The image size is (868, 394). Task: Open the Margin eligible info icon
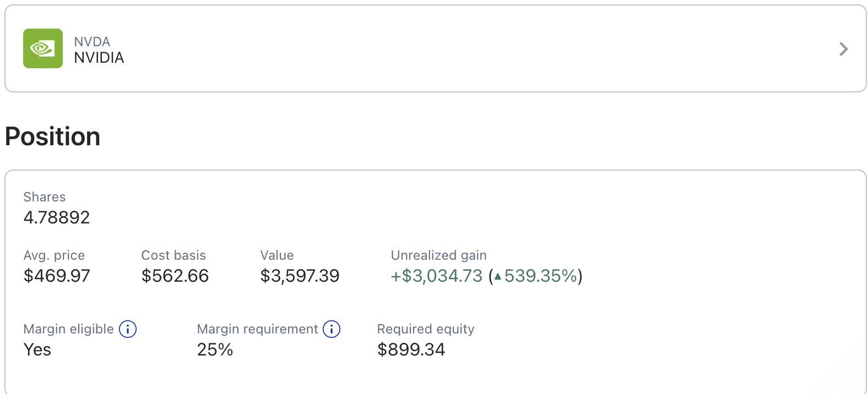(x=128, y=329)
